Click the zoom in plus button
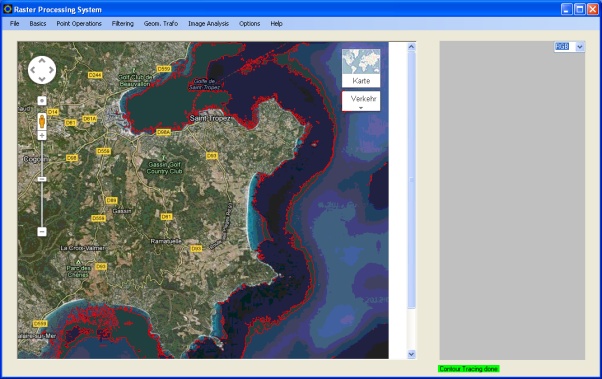 42,136
